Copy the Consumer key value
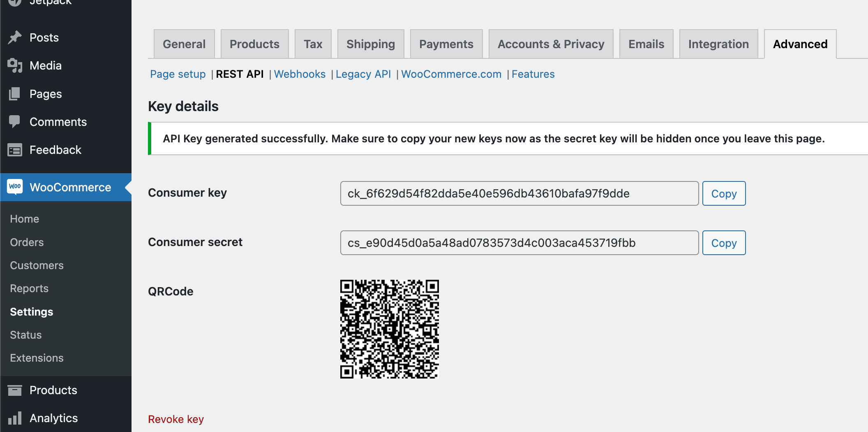 pos(724,193)
